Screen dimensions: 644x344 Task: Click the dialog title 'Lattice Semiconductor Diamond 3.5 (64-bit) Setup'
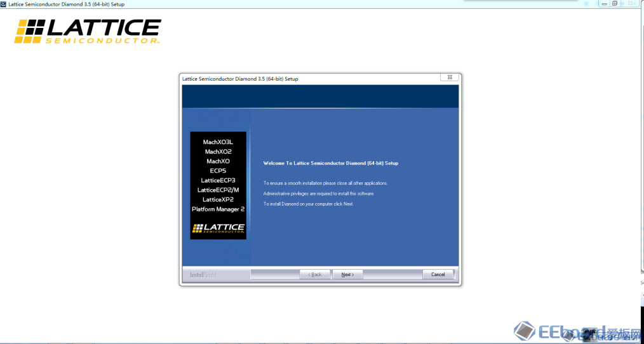point(240,79)
